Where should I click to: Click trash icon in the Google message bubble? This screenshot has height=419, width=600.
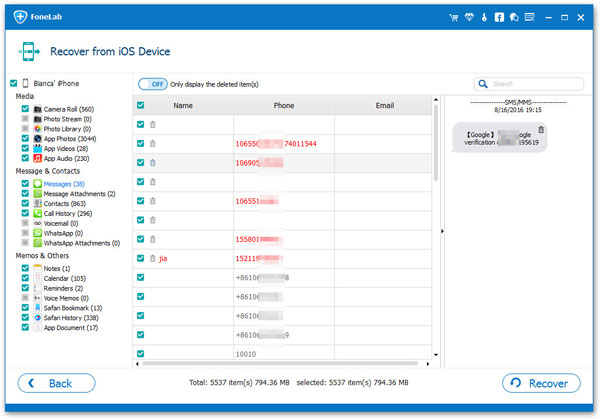pyautogui.click(x=541, y=130)
